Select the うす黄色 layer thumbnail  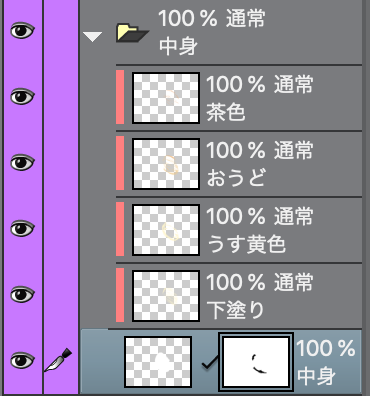coord(166,230)
